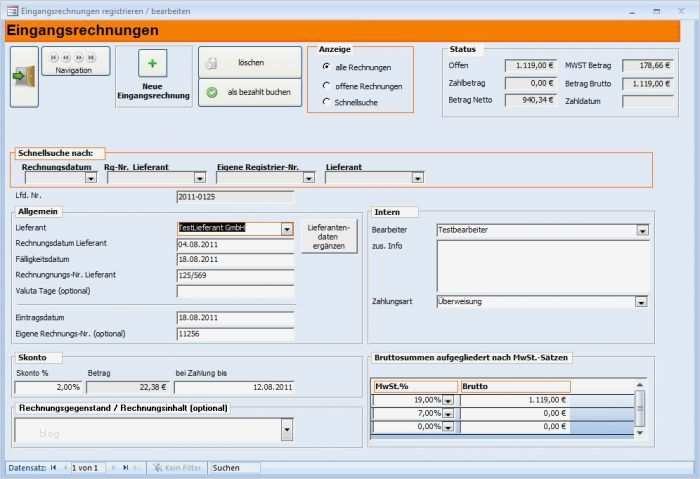Viewport: 700px width, 479px height.
Task: Open Rechnungsdatum quick search dropdown
Action: tap(91, 178)
